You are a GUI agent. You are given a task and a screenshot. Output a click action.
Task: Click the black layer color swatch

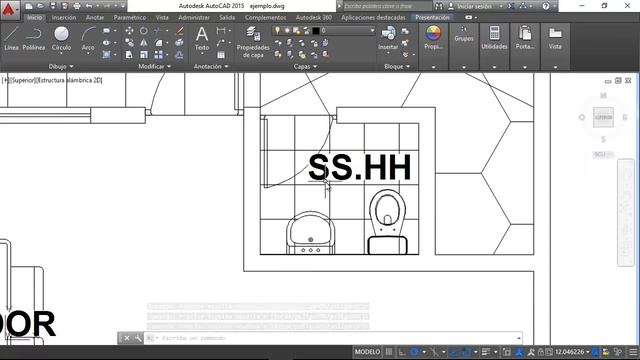[316, 31]
